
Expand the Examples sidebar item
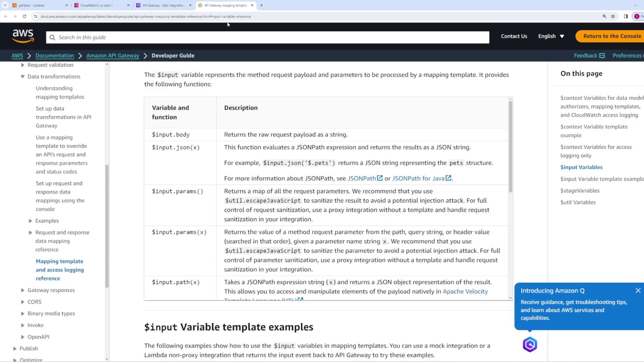pos(30,221)
